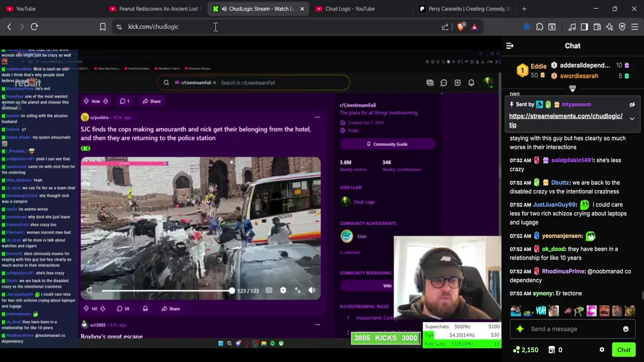Screen dimensions: 644x362
Task: Open the shop icon with 0
Action: (555, 350)
